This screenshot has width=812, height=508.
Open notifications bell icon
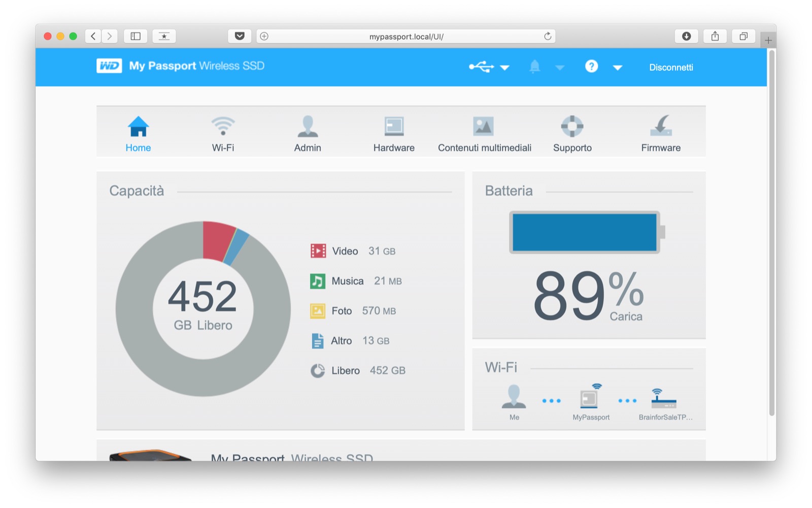(534, 67)
